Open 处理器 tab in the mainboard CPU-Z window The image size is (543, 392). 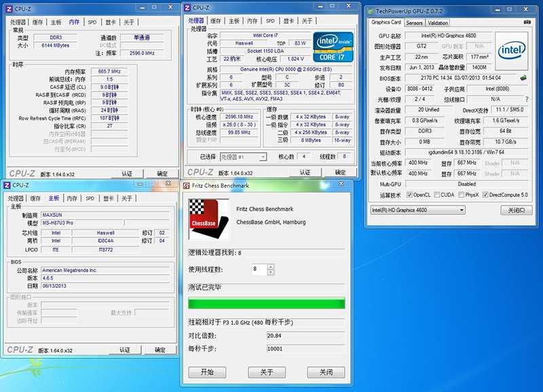pyautogui.click(x=16, y=198)
